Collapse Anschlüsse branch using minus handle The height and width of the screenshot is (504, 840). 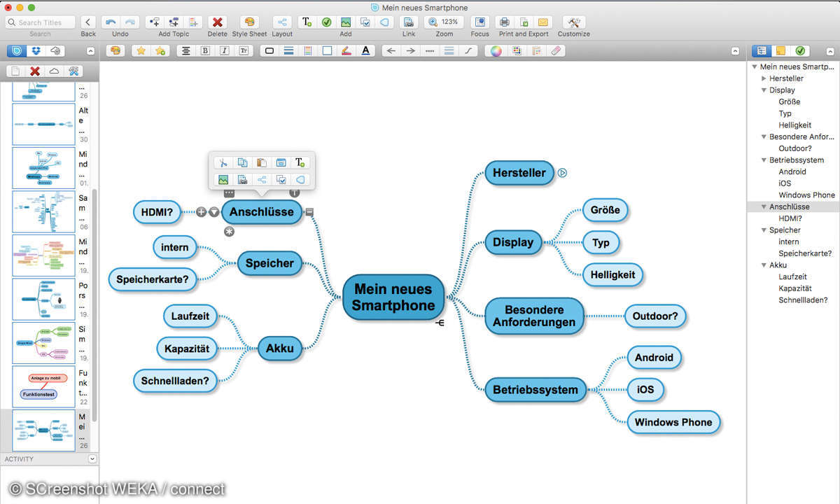(309, 212)
